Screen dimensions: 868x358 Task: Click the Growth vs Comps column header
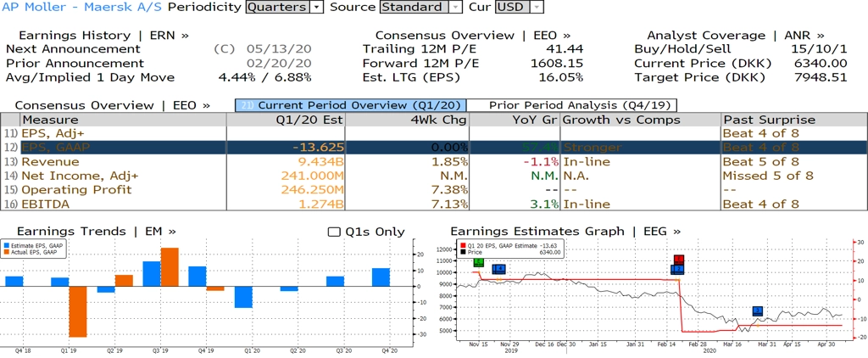point(641,120)
